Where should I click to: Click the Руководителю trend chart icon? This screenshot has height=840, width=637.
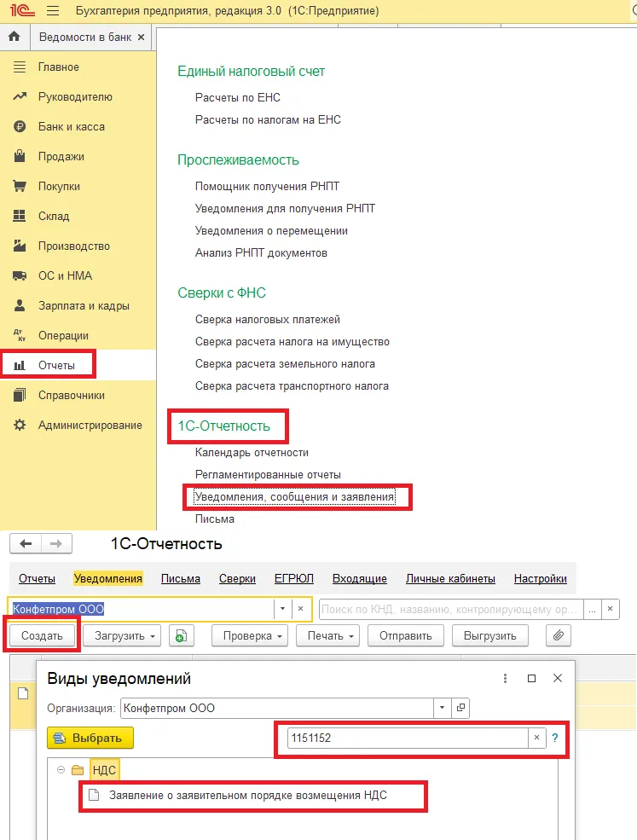[x=20, y=97]
